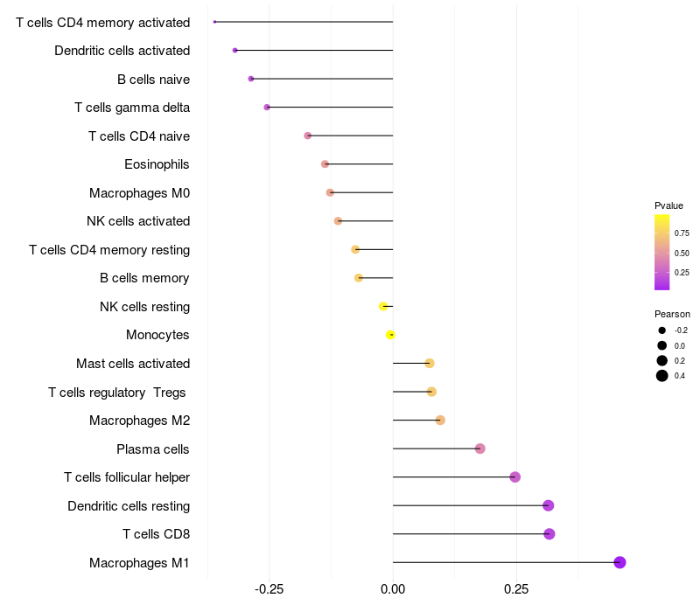700x612 pixels.
Task: Select the Pearson -0.2 legend circle
Action: (662, 330)
